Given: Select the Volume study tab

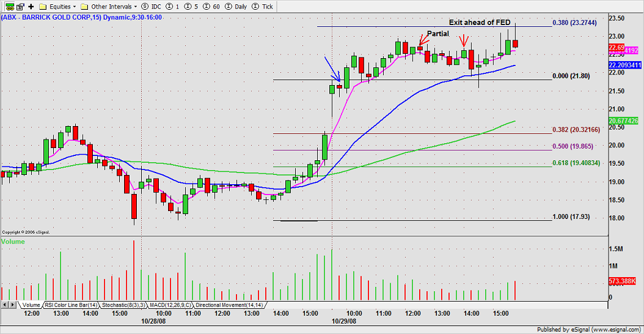Looking at the screenshot, I should (x=31, y=305).
